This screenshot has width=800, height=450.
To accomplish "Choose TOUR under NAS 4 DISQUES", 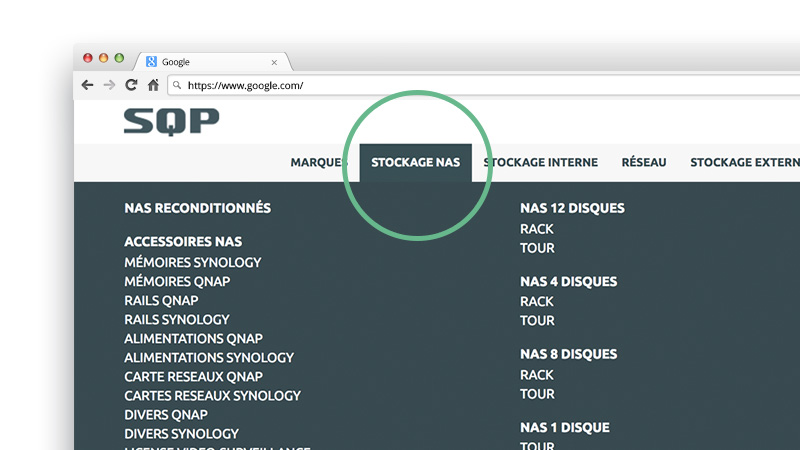I will pyautogui.click(x=537, y=320).
